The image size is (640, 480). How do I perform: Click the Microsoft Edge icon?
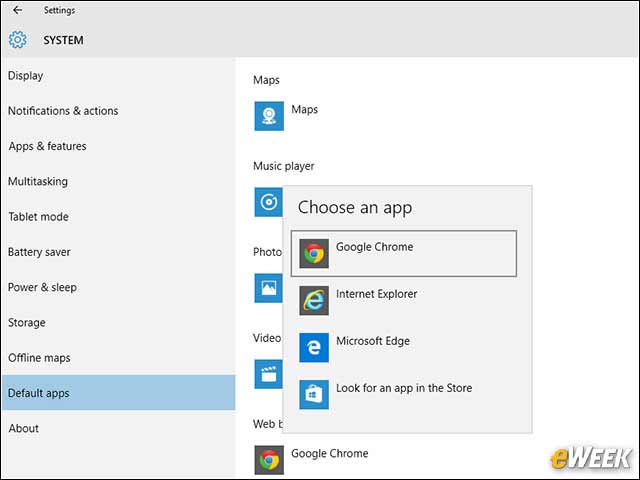(314, 347)
